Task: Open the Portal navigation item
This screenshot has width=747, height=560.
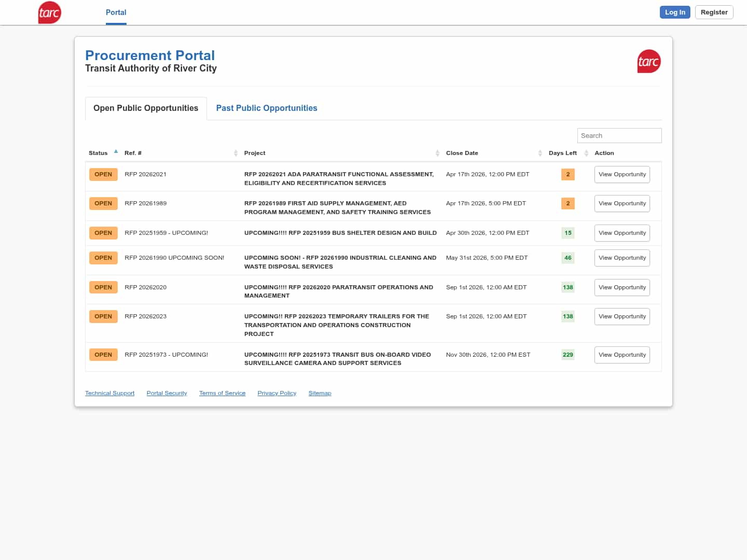Action: [x=116, y=12]
